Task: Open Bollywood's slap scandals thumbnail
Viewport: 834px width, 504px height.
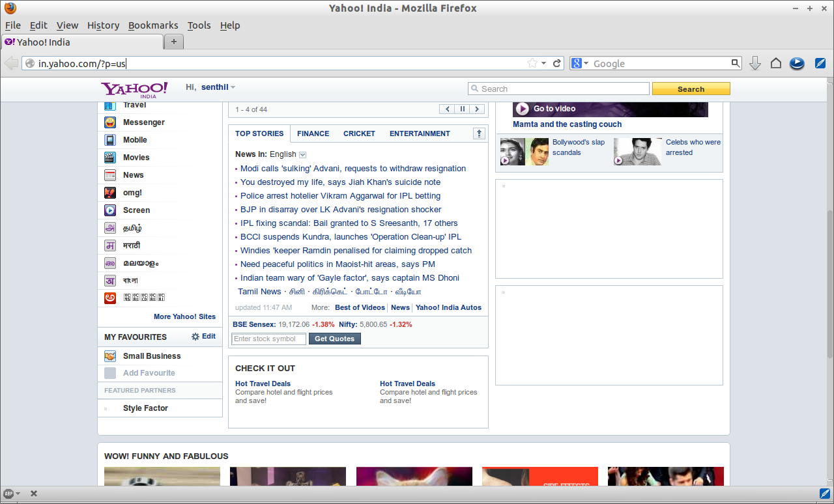Action: coord(524,151)
